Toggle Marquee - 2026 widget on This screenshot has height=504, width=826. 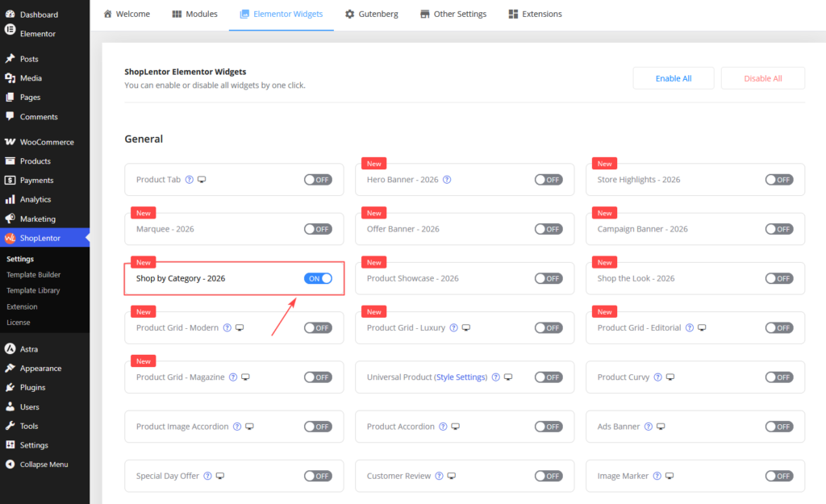coord(318,229)
